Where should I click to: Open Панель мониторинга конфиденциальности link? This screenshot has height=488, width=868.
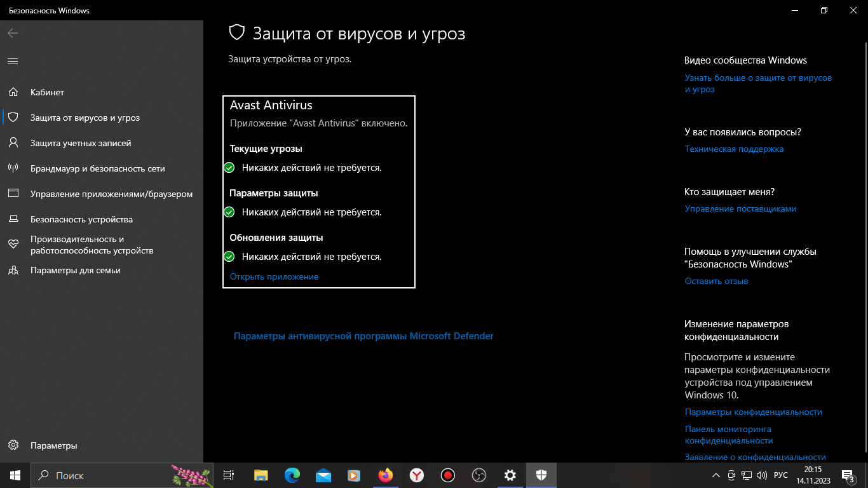(728, 435)
